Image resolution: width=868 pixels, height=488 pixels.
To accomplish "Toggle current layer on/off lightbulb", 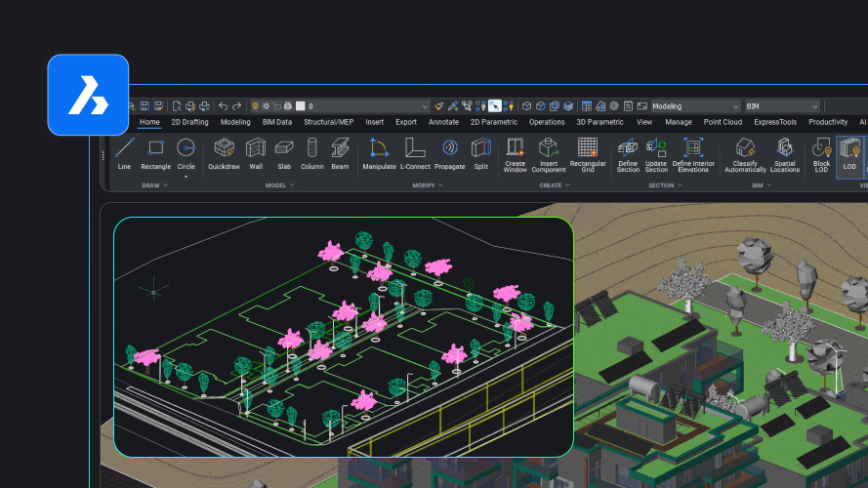I will (x=255, y=106).
